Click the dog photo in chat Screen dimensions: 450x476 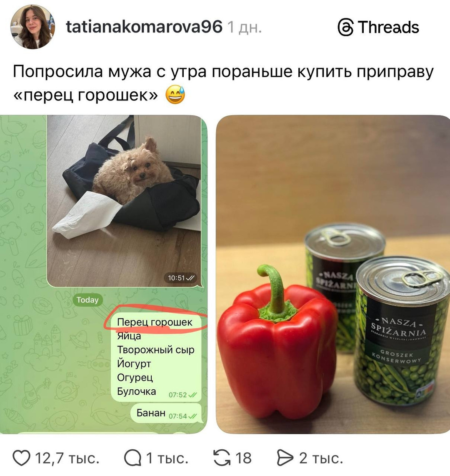pyautogui.click(x=124, y=200)
